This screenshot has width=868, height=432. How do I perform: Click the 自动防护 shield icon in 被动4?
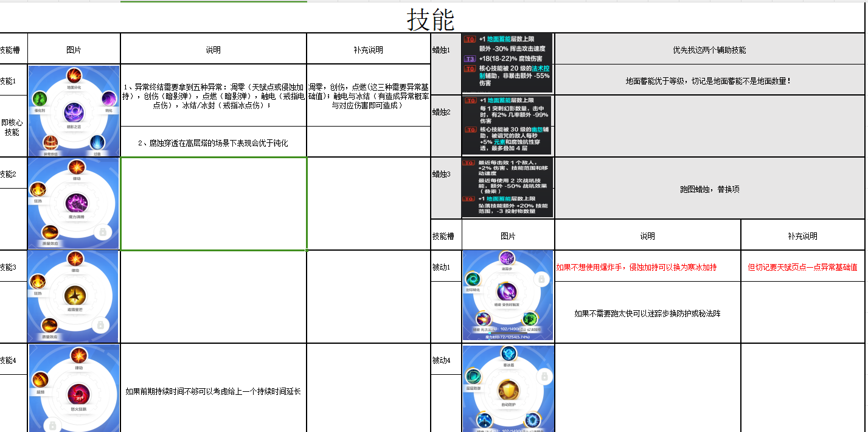click(x=508, y=389)
